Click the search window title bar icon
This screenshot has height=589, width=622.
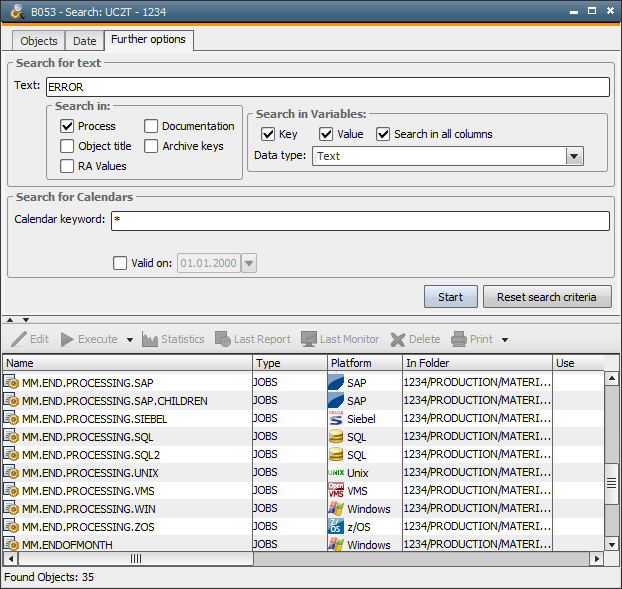coord(17,11)
